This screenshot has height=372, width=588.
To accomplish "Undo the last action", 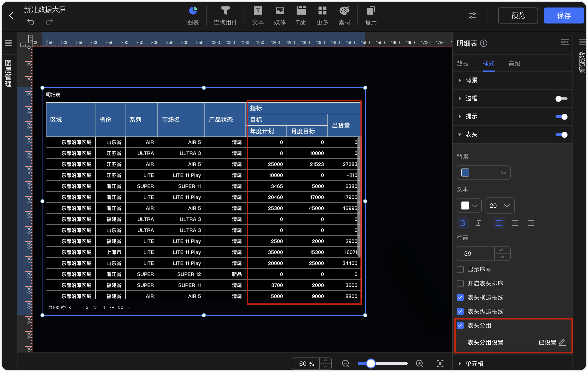I will 30,22.
